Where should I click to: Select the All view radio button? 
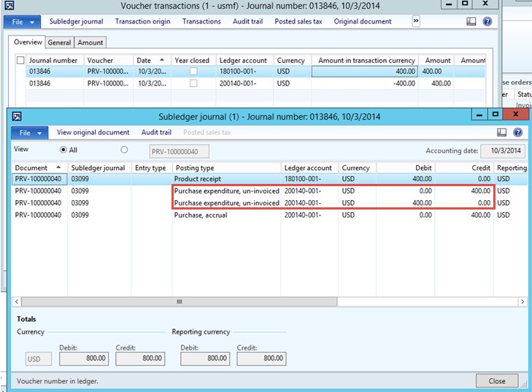click(x=63, y=150)
